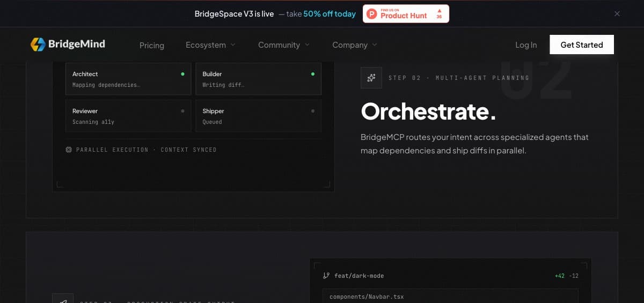This screenshot has width=644, height=303.
Task: Click the 50% off today link
Action: click(x=330, y=14)
